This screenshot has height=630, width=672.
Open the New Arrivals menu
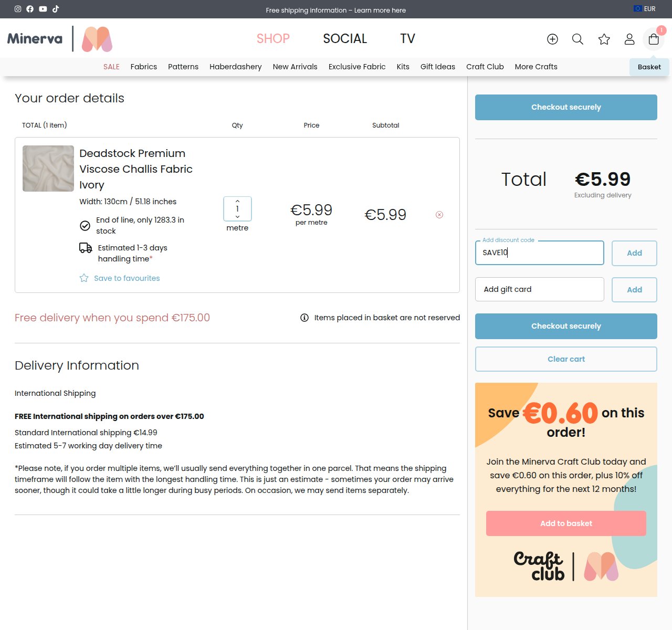click(295, 67)
